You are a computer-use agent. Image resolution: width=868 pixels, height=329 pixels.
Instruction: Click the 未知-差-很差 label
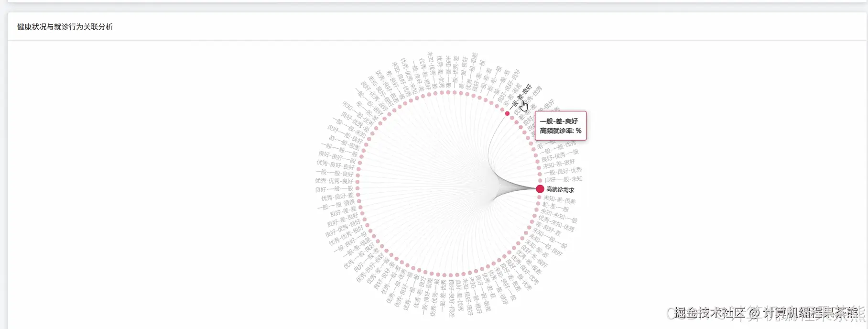point(560,200)
